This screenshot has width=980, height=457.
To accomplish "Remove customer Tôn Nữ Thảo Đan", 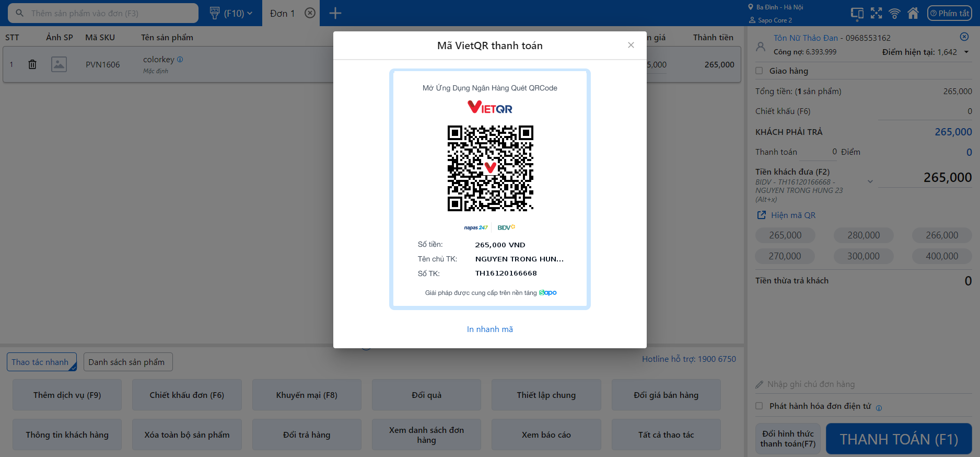I will tap(964, 37).
